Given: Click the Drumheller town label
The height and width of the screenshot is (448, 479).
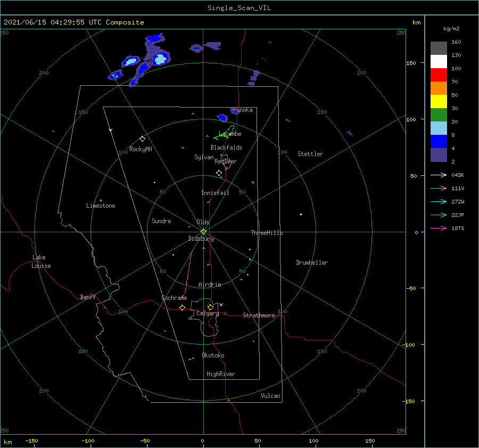Looking at the screenshot, I should pyautogui.click(x=312, y=263).
